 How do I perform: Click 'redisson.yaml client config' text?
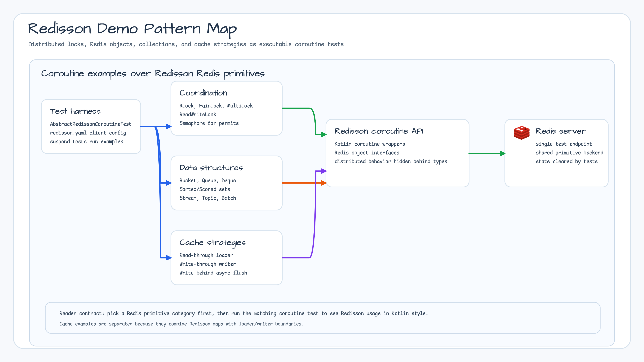88,133
